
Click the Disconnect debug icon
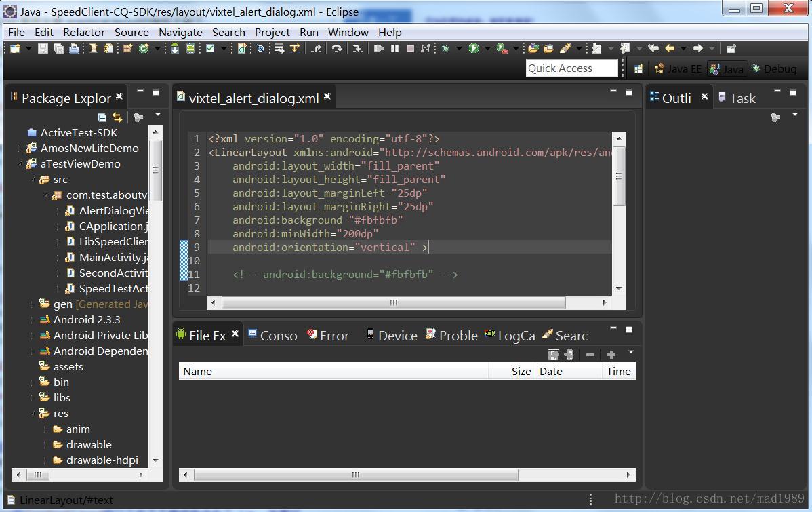426,48
